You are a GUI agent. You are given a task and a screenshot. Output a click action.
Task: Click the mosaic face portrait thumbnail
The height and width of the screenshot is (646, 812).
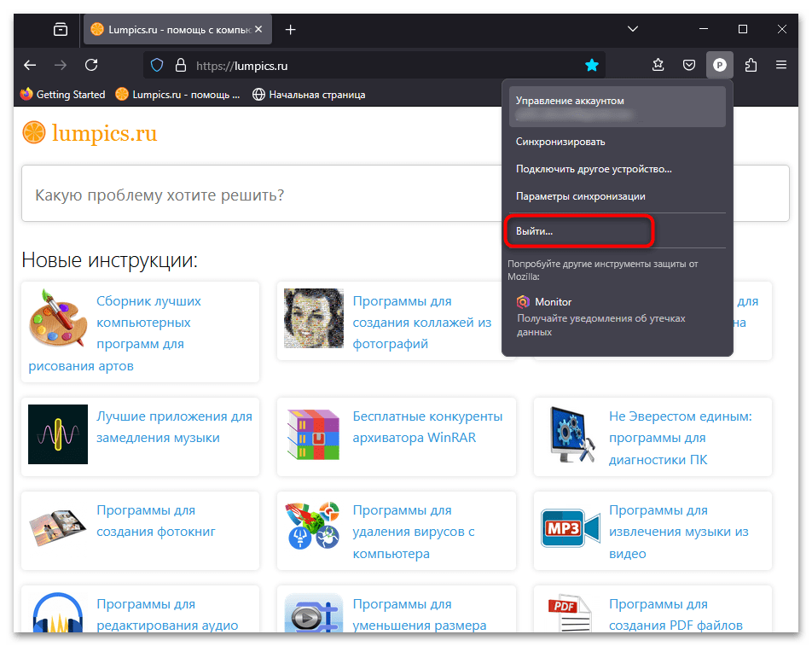pos(314,318)
